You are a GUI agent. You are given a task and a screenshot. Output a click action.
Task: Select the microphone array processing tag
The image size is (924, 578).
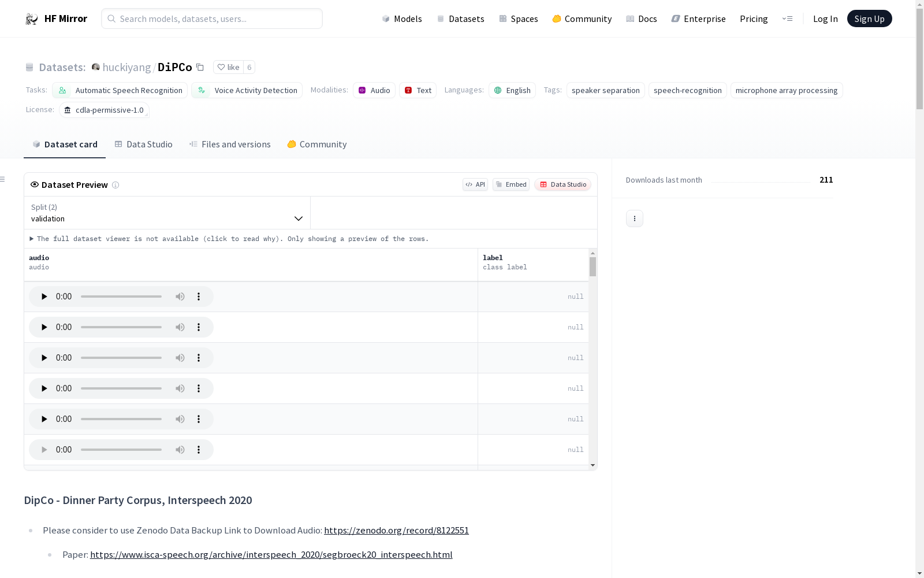(x=787, y=90)
